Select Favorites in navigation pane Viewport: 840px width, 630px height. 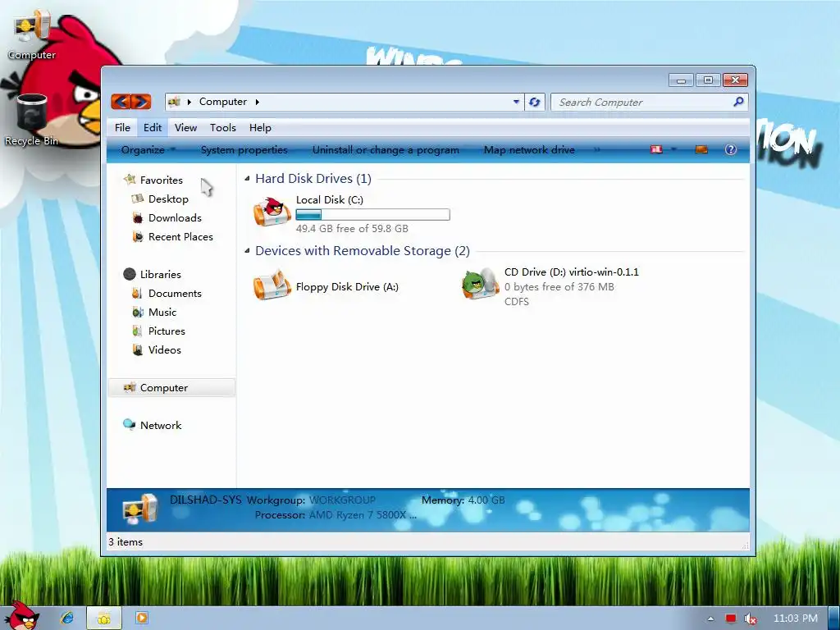click(x=162, y=180)
